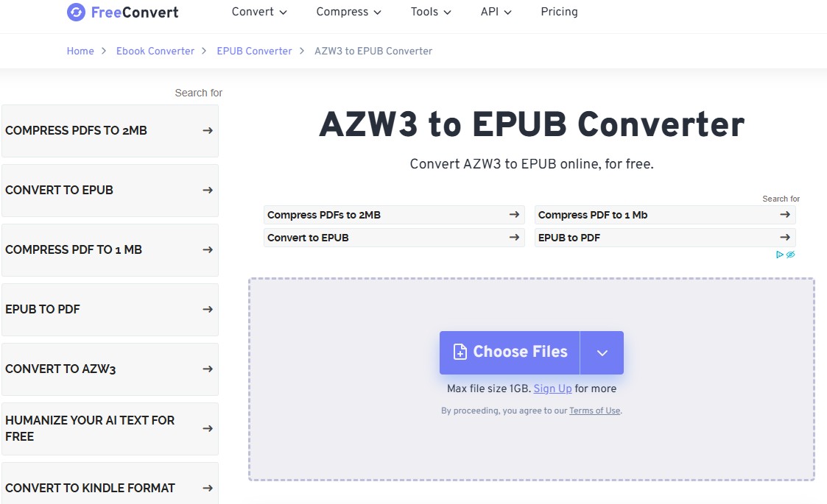This screenshot has width=827, height=504.
Task: Click the arrow icon beside CONVERT TO AZW3
Action: point(208,369)
